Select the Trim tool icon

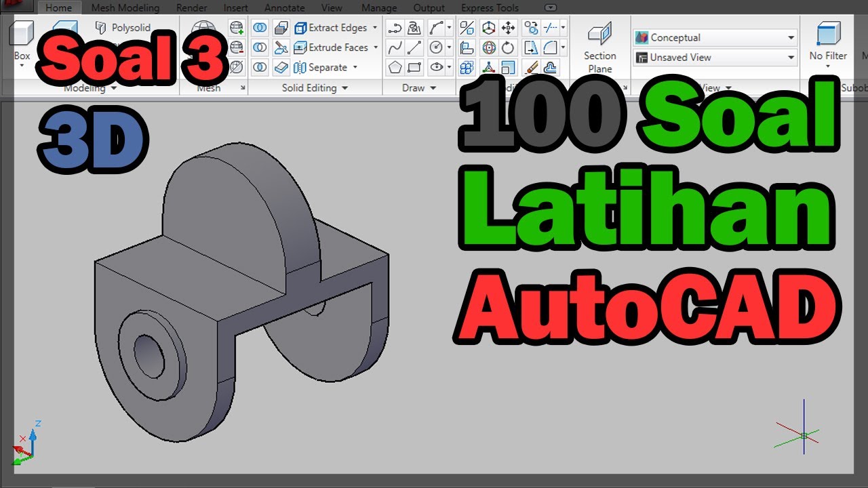click(x=551, y=28)
